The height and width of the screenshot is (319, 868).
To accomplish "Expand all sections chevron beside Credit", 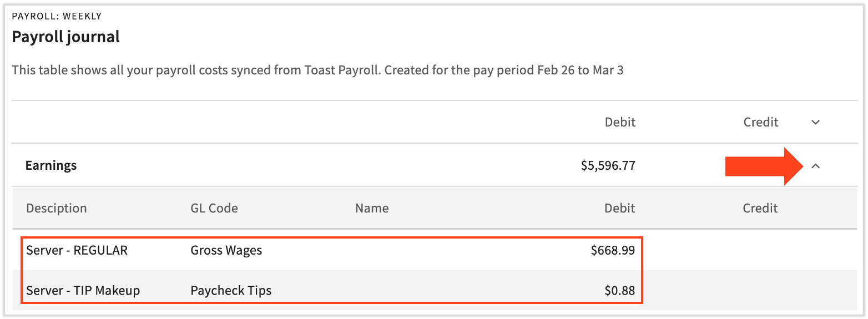I will pyautogui.click(x=815, y=123).
